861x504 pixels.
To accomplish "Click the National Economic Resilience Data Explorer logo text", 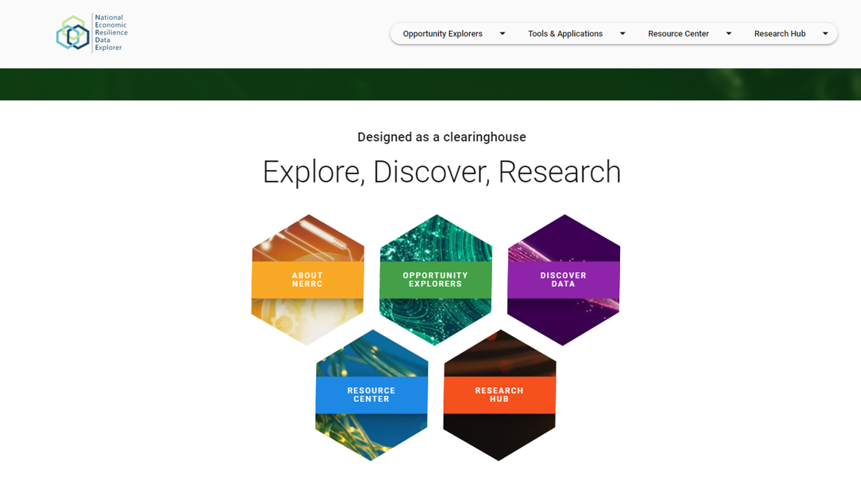I will [111, 33].
